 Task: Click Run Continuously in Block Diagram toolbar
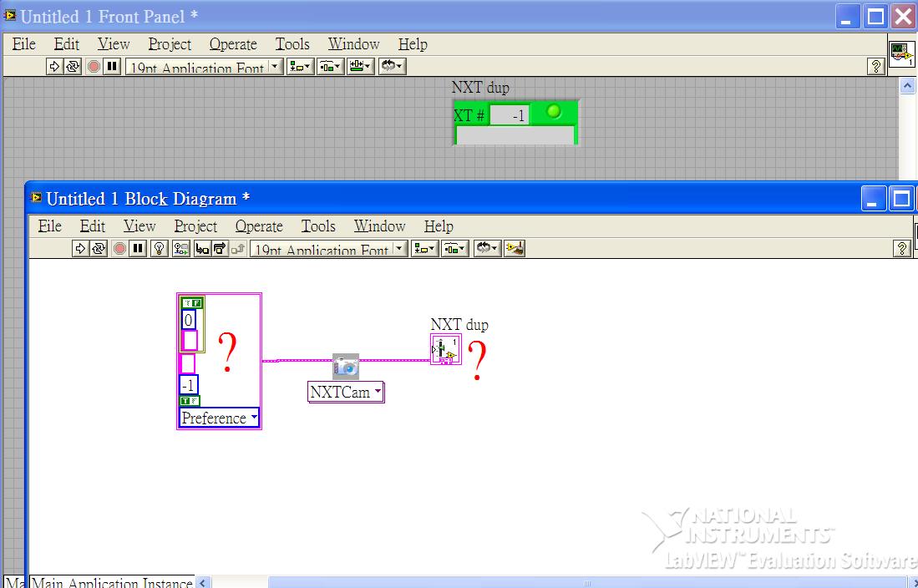pos(99,248)
